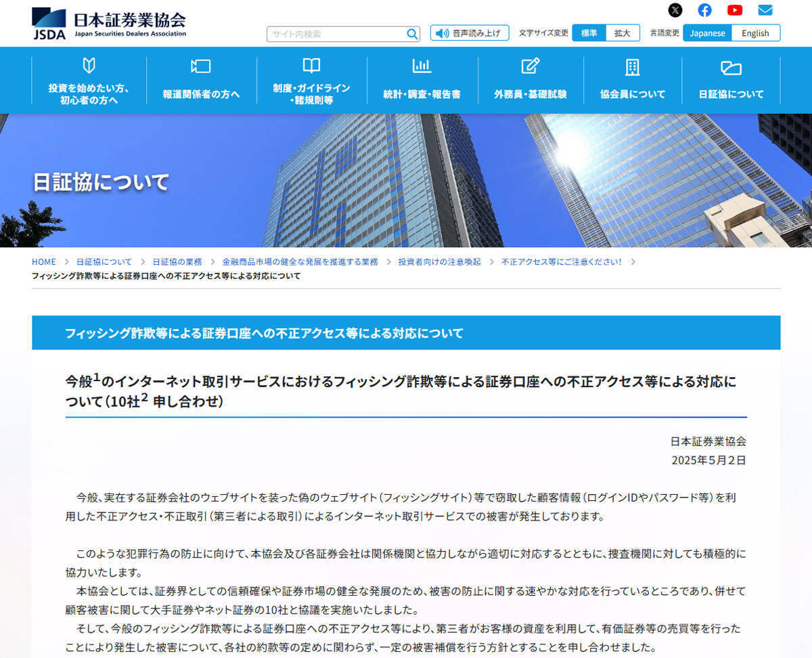Open 統計・調査・報告書 menu

coord(422,81)
